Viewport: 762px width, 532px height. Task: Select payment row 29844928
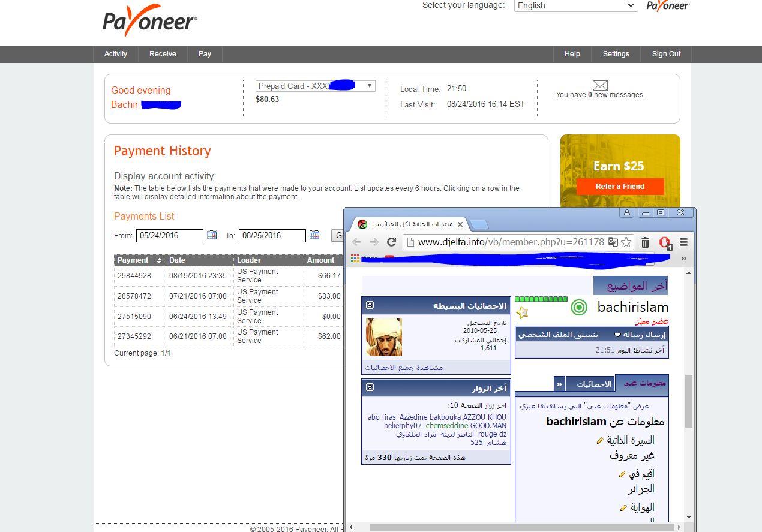tap(228, 276)
